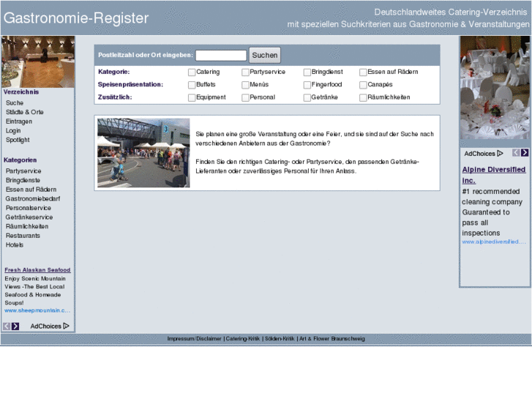532x399 pixels.
Task: Click the AdChoices label in the right panel
Action: tap(479, 154)
